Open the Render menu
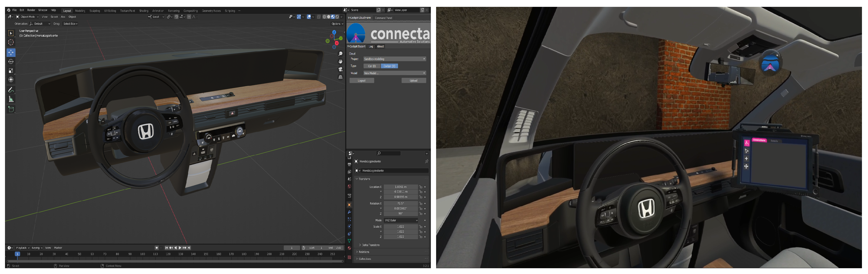 click(31, 10)
